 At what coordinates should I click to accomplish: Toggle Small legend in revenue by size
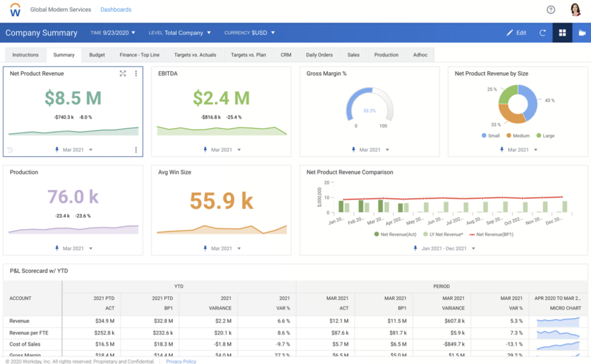[x=490, y=136]
